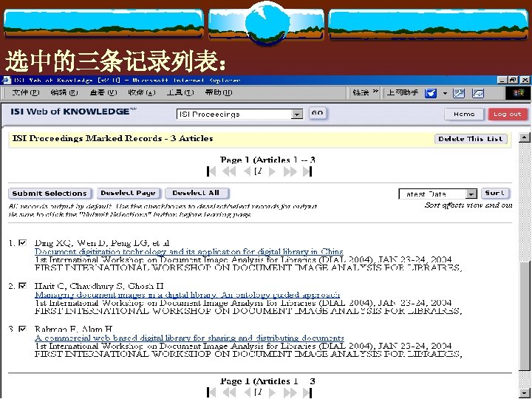Click scrollbar down arrow
Viewport: 532px width, 399px height.
pos(524,393)
